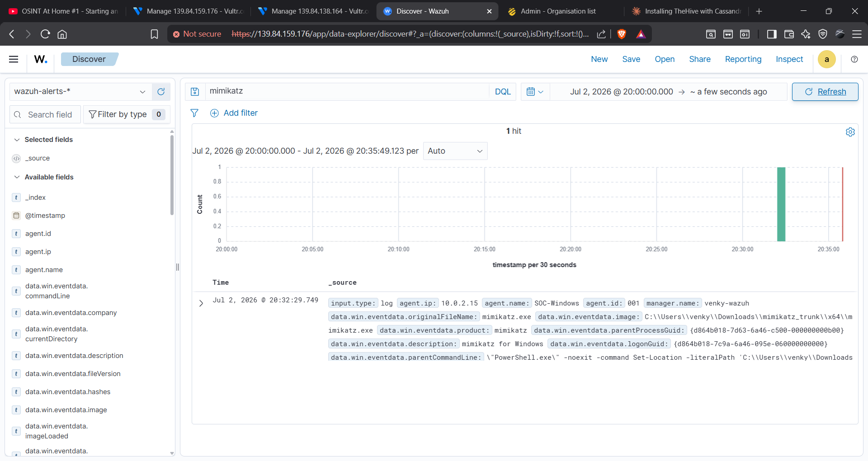Open Leo AI assistant icon
This screenshot has width=868, height=461.
(806, 34)
